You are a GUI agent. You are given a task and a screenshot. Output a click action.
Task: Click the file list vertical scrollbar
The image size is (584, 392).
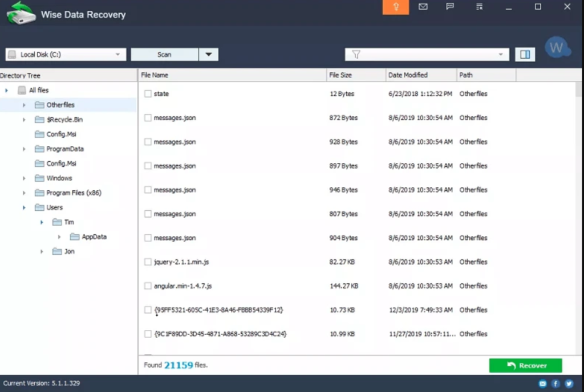(578, 217)
